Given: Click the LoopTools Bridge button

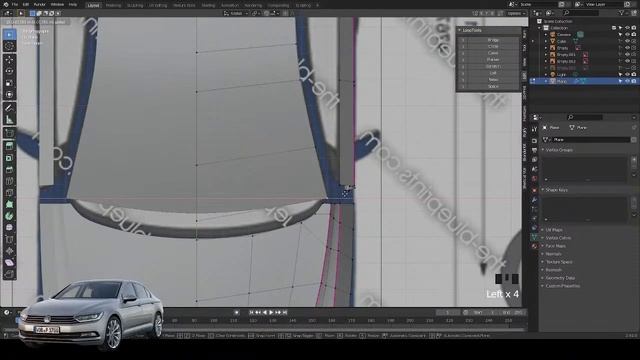Looking at the screenshot, I should tap(492, 40).
